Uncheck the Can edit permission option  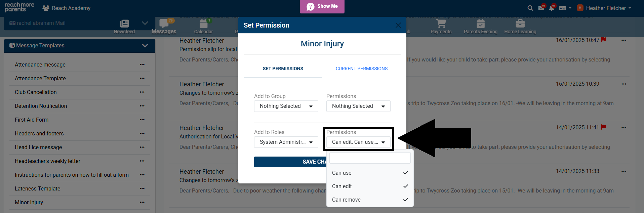pos(370,186)
